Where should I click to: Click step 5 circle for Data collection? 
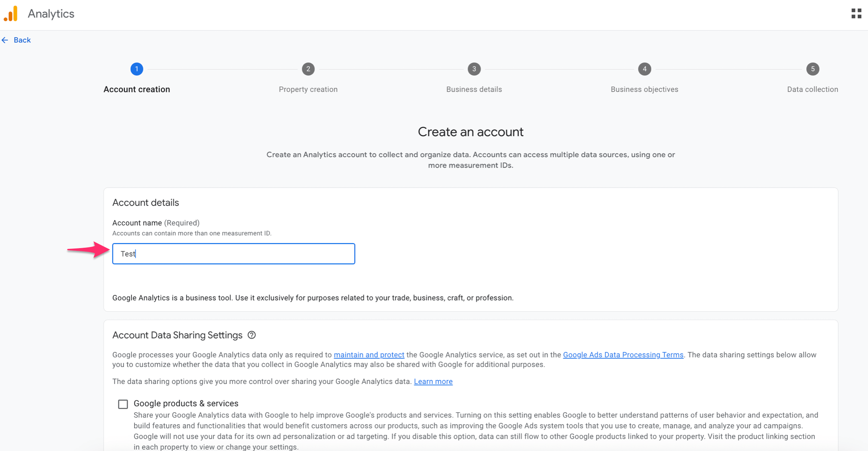coord(812,69)
